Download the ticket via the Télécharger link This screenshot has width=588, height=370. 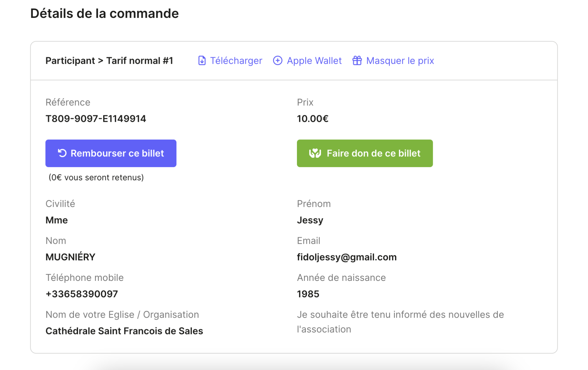tap(236, 61)
